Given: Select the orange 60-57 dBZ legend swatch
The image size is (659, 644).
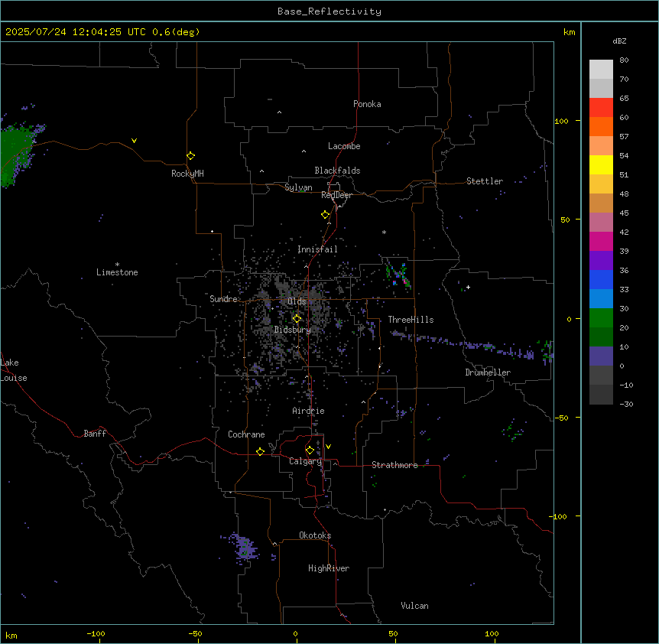Looking at the screenshot, I should (x=601, y=126).
